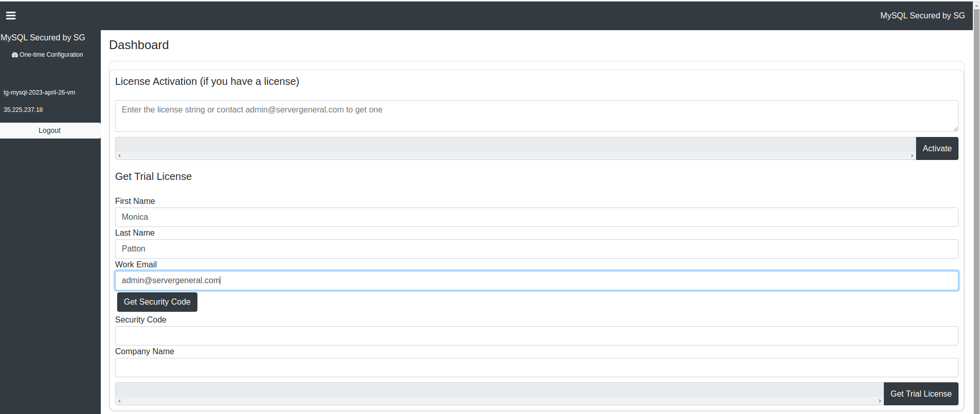The height and width of the screenshot is (414, 980).
Task: Click the Get Trial License heading
Action: pos(153,176)
